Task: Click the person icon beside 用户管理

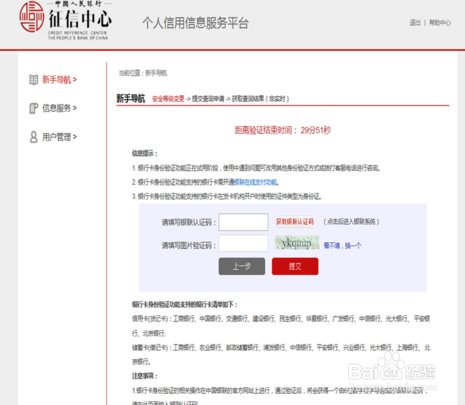Action: tap(33, 137)
